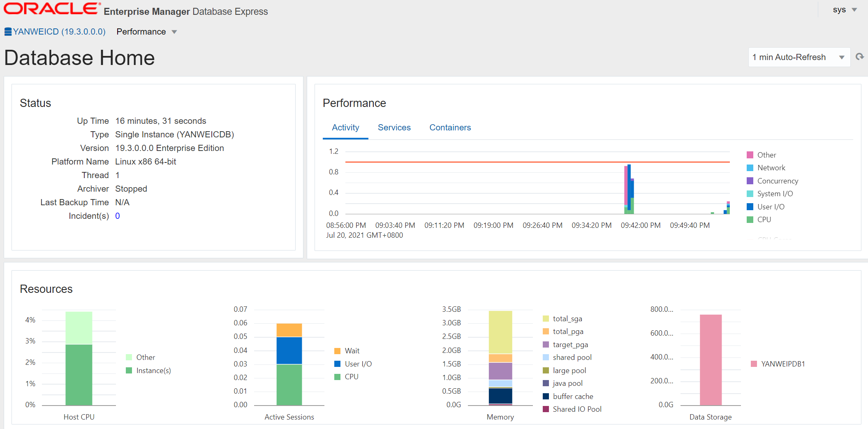Click the CPU swatch in Active Sessions legend
Screen dimensions: 868x429
click(x=338, y=377)
